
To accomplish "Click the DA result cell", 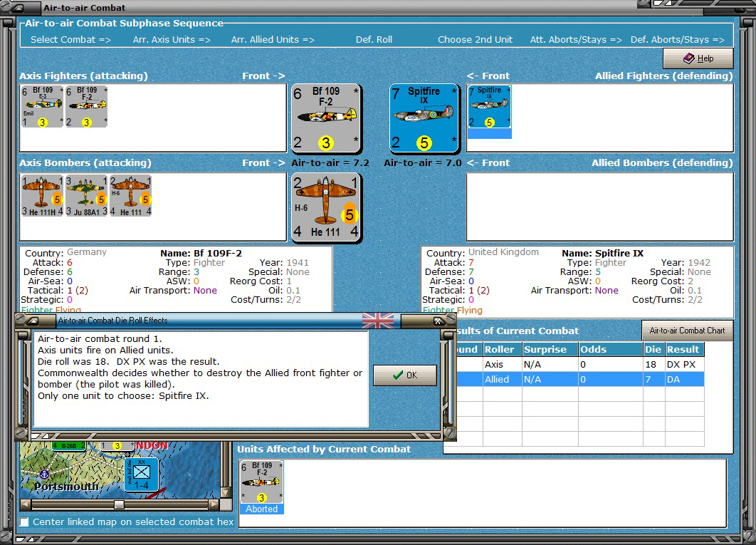I will point(684,380).
